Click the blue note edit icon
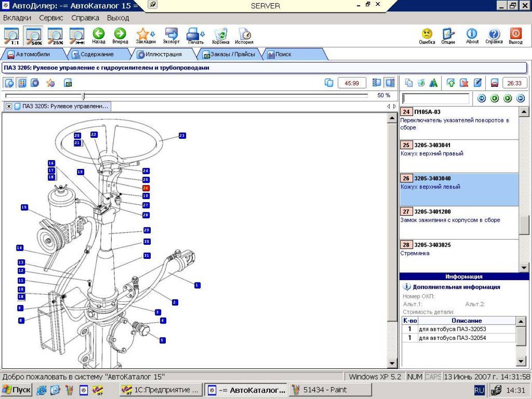 477,83
